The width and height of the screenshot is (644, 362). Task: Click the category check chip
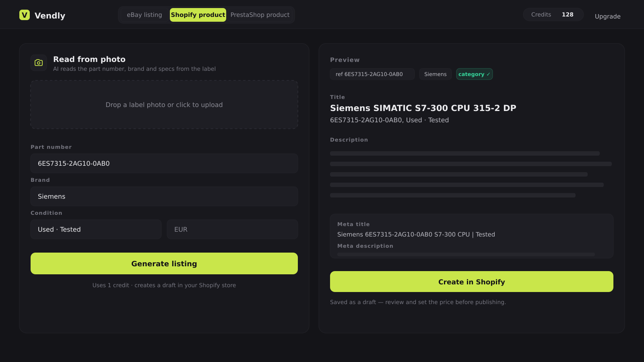(x=474, y=74)
